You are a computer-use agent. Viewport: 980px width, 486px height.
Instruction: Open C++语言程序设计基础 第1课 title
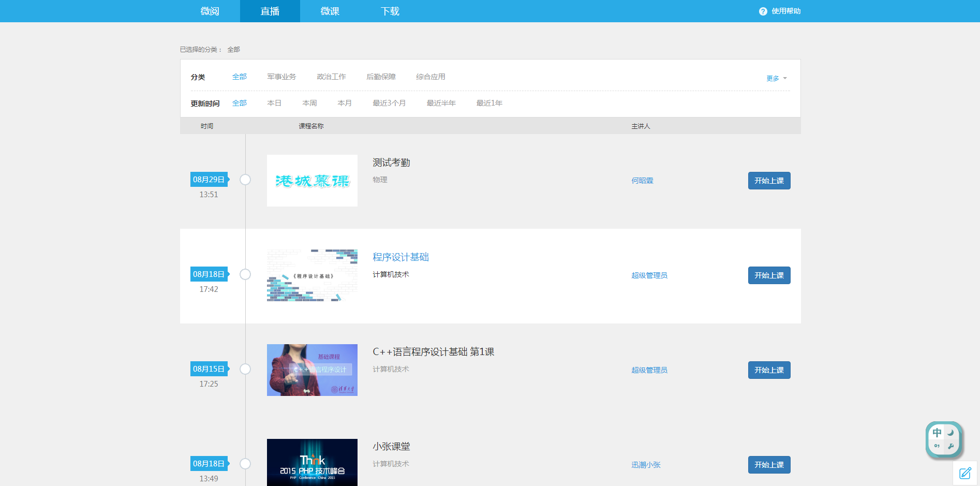tap(433, 352)
